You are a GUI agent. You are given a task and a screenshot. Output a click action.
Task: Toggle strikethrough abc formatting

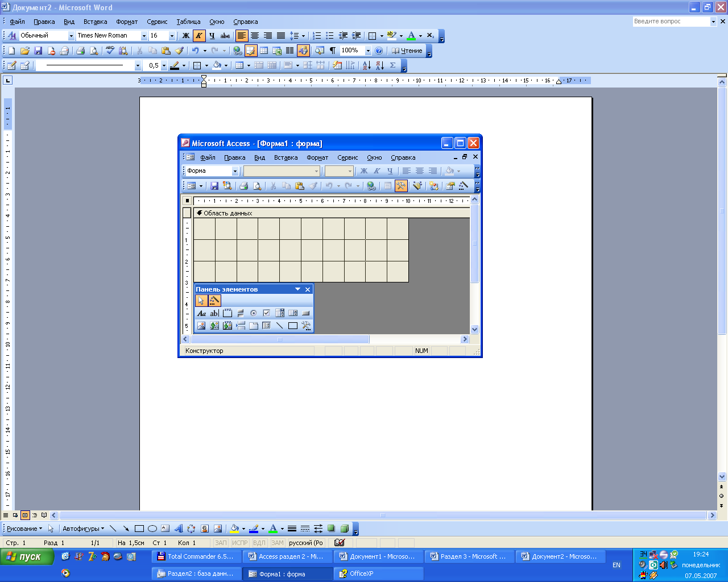[x=225, y=36]
